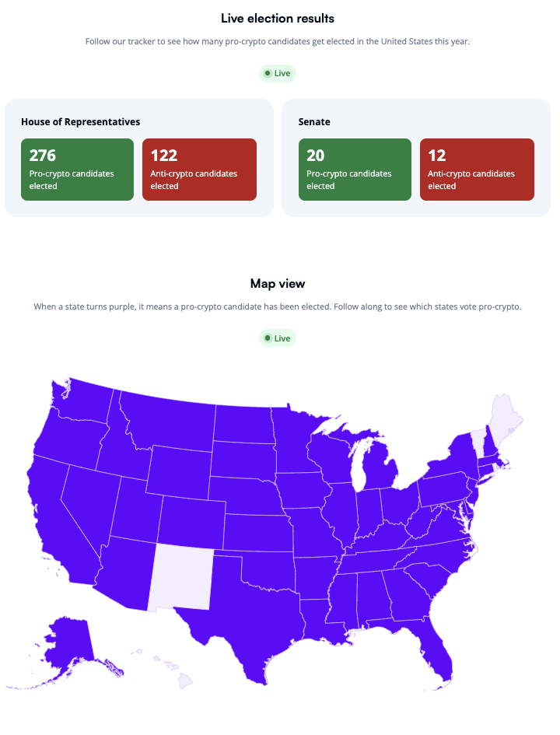This screenshot has height=735, width=560.
Task: Click the red 122 anti-crypto House card
Action: pos(199,169)
